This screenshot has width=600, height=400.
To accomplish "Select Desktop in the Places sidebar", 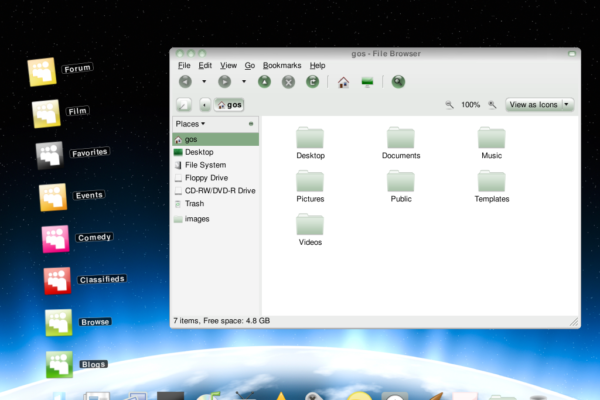I will [216, 152].
